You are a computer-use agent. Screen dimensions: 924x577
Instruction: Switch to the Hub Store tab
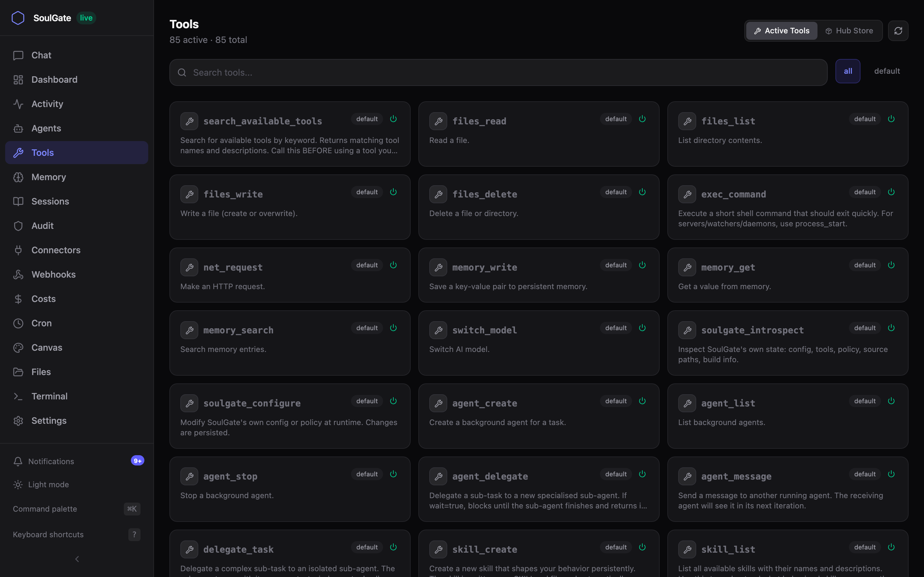pyautogui.click(x=849, y=30)
